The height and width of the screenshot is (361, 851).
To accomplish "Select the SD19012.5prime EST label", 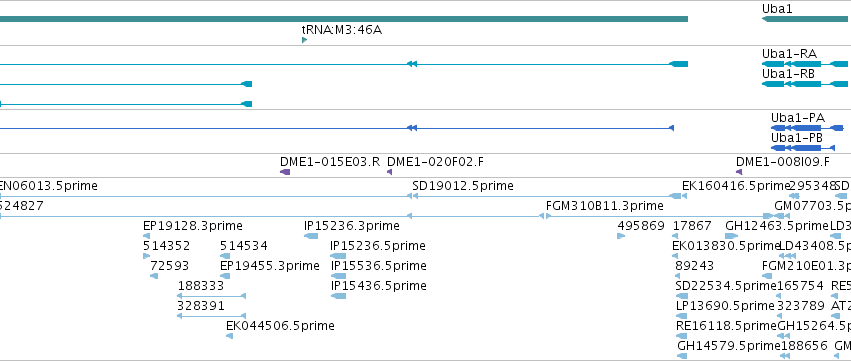I will click(463, 186).
